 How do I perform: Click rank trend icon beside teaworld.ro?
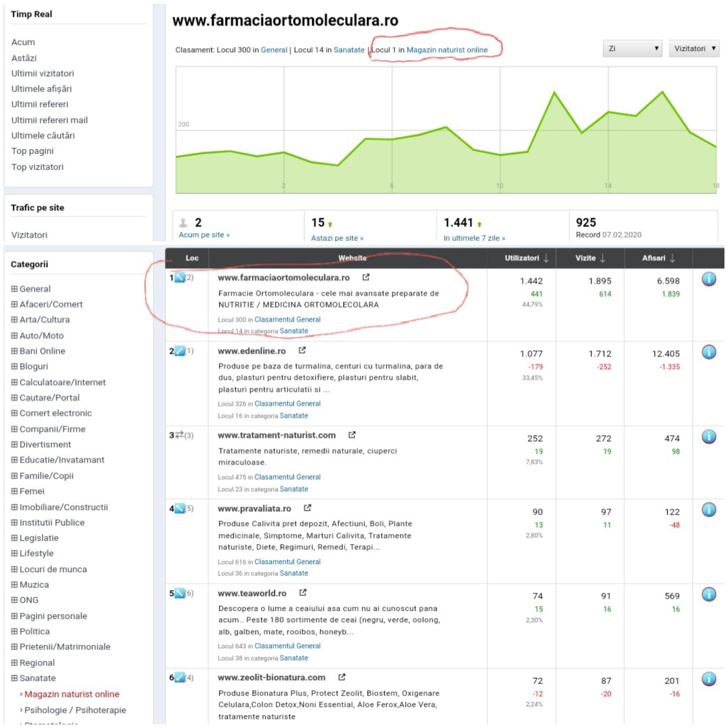[180, 594]
